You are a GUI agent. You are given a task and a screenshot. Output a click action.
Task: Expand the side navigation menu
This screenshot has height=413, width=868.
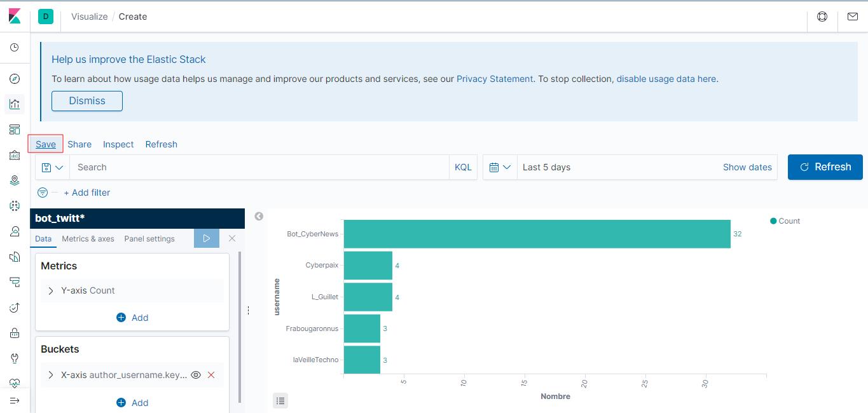pos(15,400)
